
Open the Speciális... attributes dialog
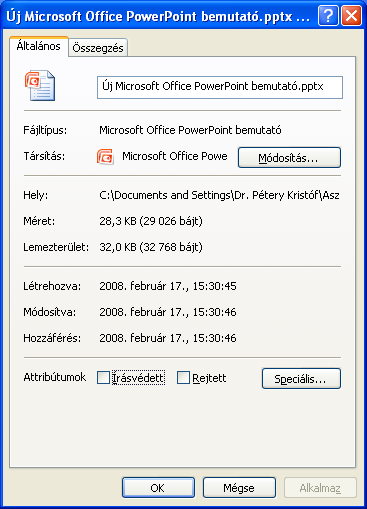301,378
